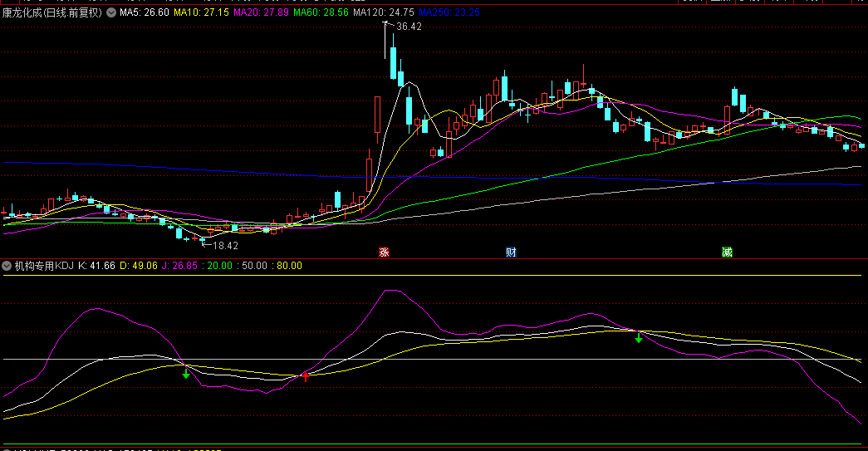Click the MA5: 26.60 value
Image resolution: width=868 pixels, height=451 pixels.
(145, 12)
